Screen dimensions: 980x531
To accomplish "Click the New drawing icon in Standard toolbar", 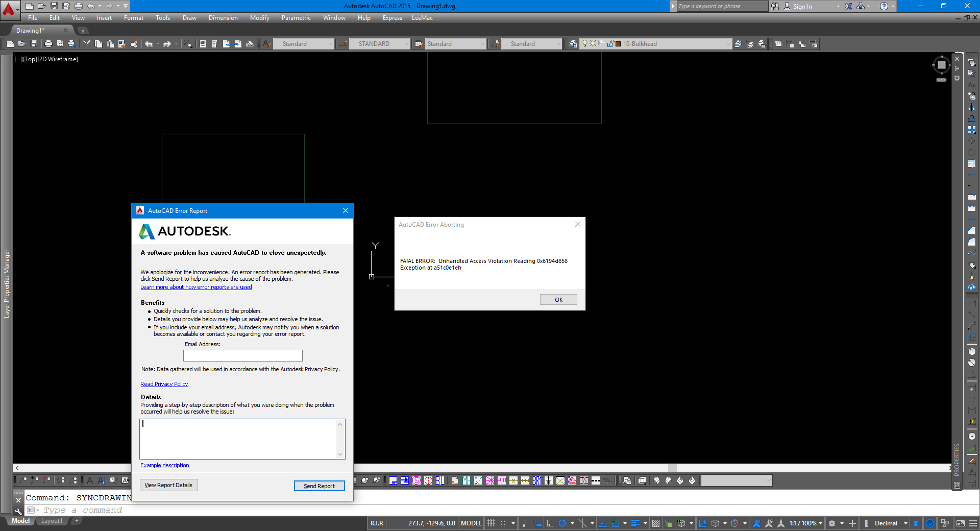I will 10,44.
